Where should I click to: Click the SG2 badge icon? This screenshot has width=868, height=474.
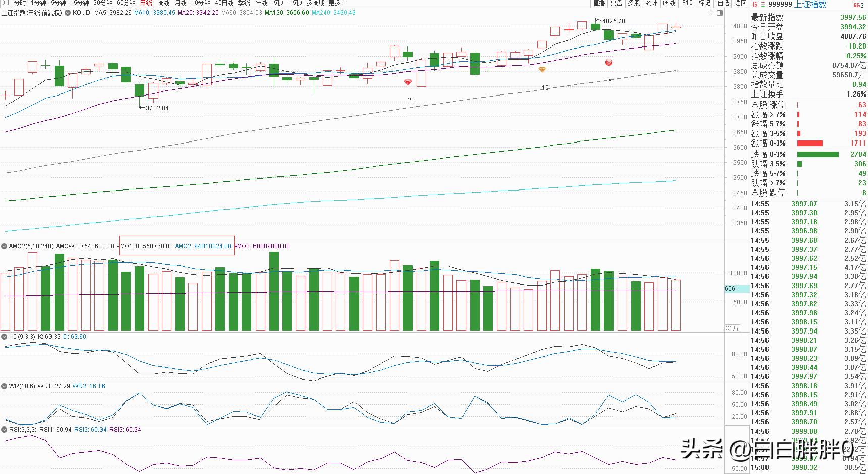pos(858,5)
